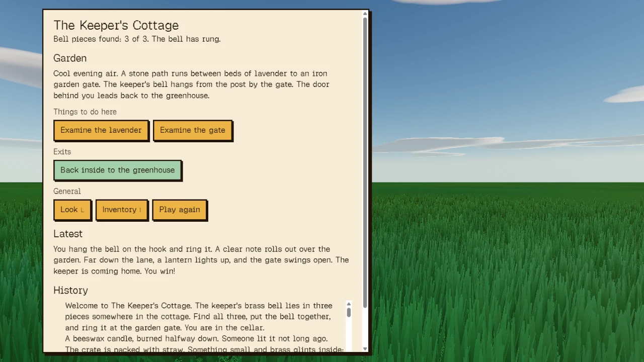Click the 'You hang the bell' paragraph
This screenshot has height=362, width=644.
coord(201,260)
